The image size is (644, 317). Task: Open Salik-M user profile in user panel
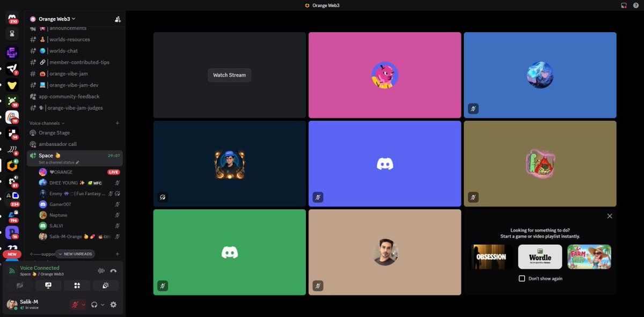click(35, 305)
